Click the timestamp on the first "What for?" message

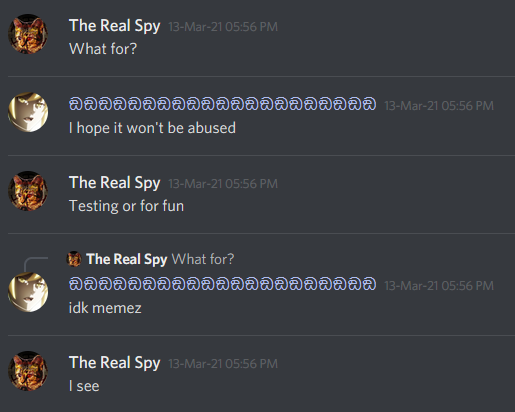(x=223, y=27)
